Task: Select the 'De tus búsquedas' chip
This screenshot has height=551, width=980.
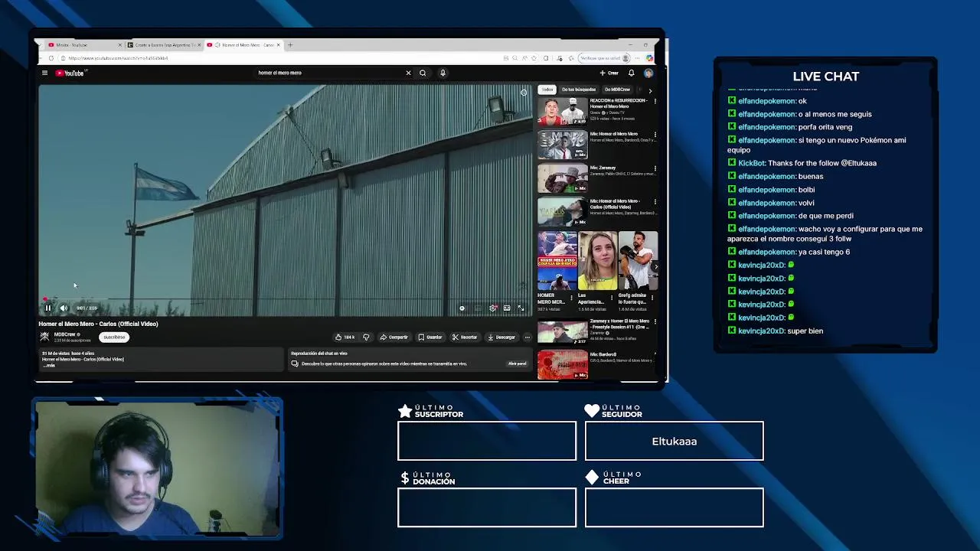Action: point(579,90)
